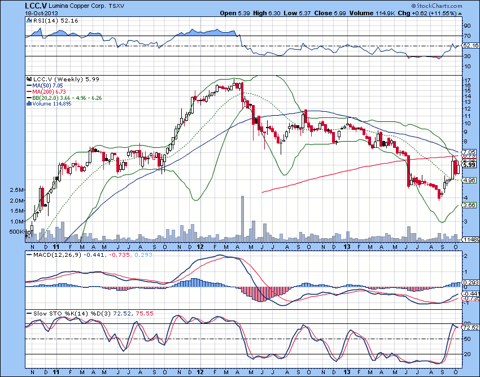Click the 5.99 current price tag on the right axis
Viewport: 480px width, 377px height.
click(470, 165)
